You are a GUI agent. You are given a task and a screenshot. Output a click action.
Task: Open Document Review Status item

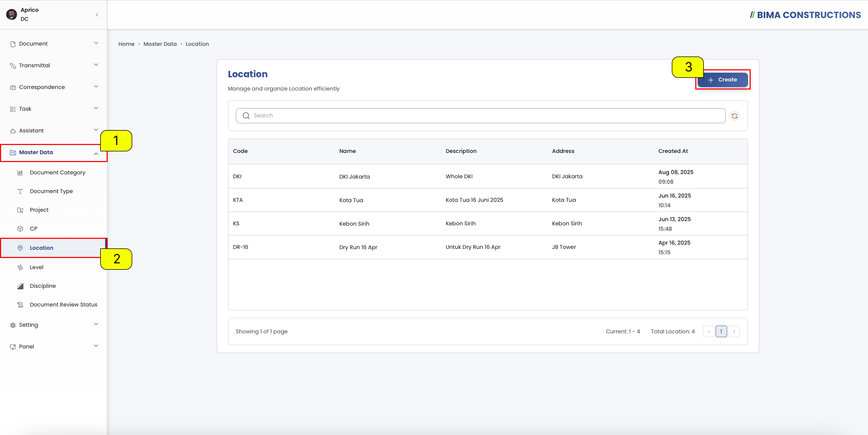[63, 305]
